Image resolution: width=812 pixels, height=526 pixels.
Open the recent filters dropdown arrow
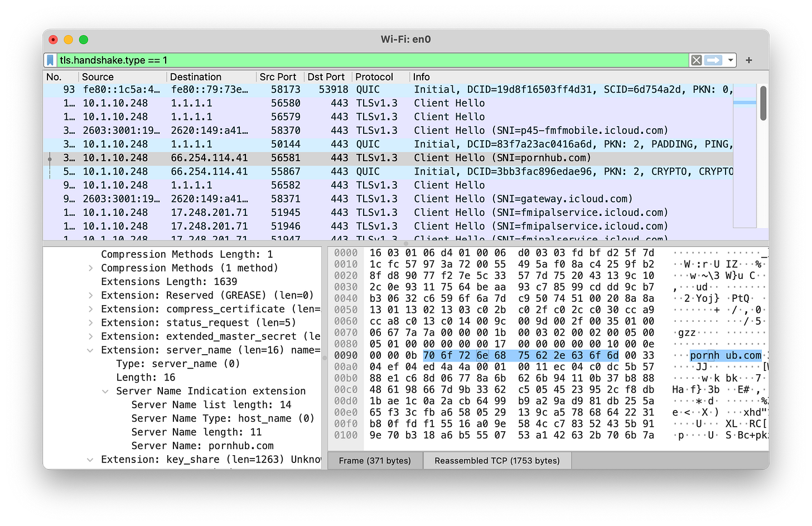(x=730, y=60)
